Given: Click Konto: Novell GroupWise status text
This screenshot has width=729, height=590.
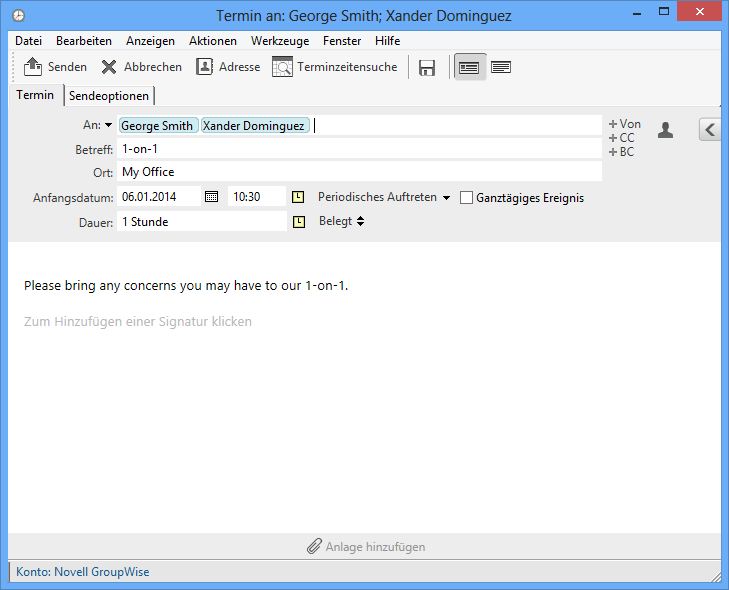Looking at the screenshot, I should 83,572.
